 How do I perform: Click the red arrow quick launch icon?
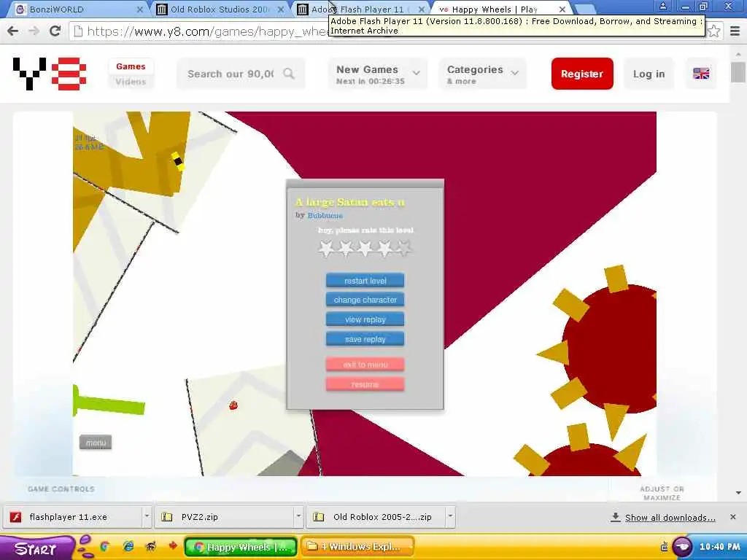172,545
